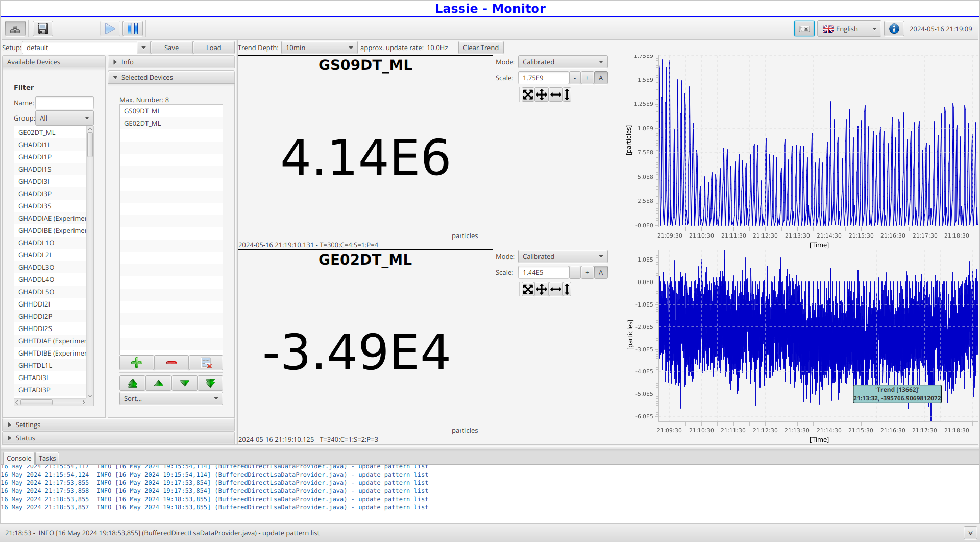
Task: Click the device connection toolbar icon
Action: 15,29
